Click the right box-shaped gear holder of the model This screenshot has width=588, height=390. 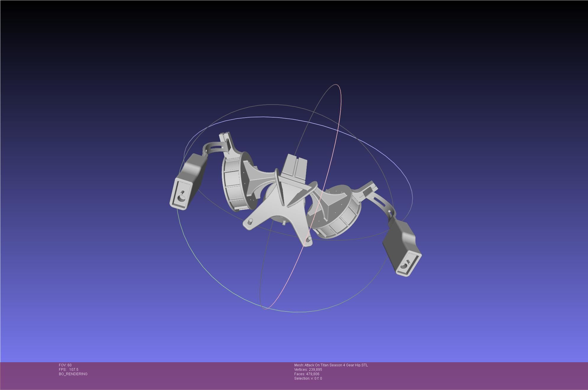402,248
